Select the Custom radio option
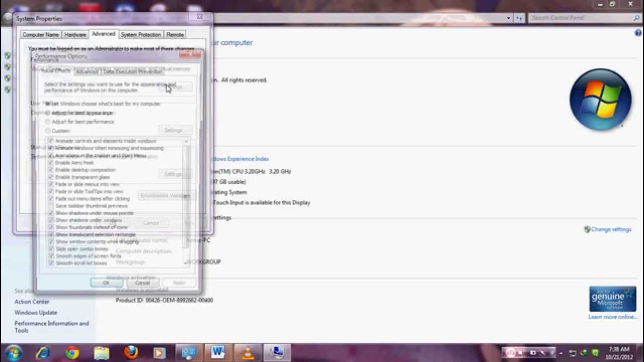Viewport: 644px width, 362px height. click(x=48, y=131)
